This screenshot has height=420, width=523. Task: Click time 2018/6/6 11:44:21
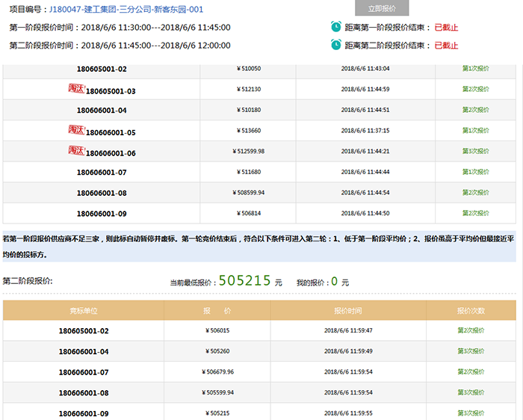point(365,151)
